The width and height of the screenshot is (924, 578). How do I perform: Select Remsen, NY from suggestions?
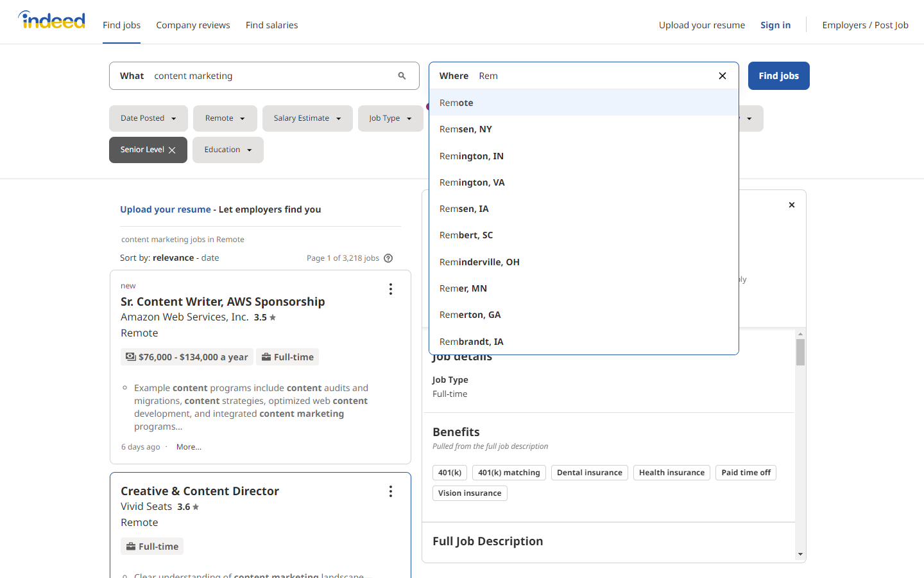point(584,129)
